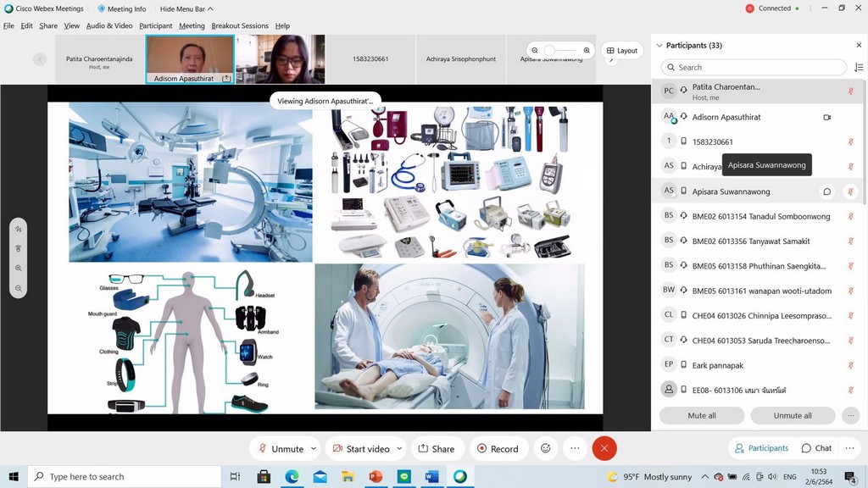The height and width of the screenshot is (488, 868).
Task: End the meeting with the red button
Action: coord(604,448)
